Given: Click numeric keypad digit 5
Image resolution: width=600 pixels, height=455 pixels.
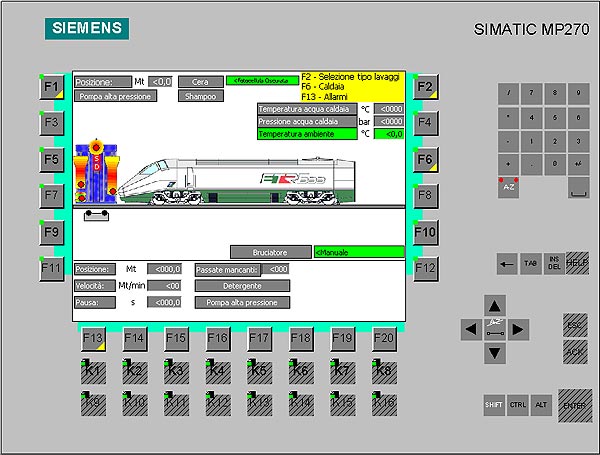Looking at the screenshot, I should coord(555,117).
